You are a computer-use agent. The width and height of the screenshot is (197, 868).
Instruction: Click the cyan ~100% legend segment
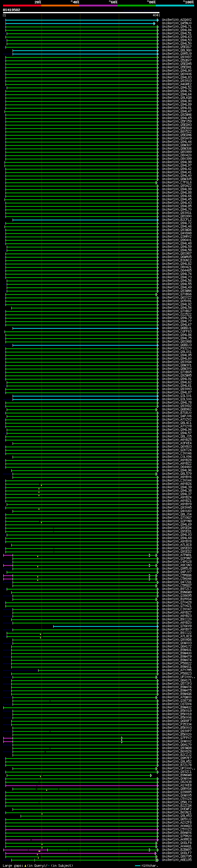[175, 6]
